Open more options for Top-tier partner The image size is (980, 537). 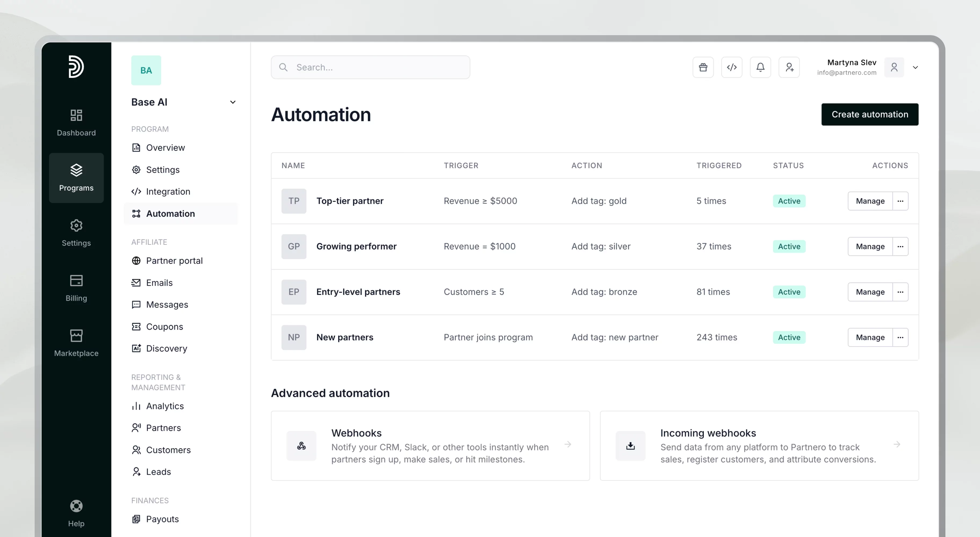(x=900, y=201)
